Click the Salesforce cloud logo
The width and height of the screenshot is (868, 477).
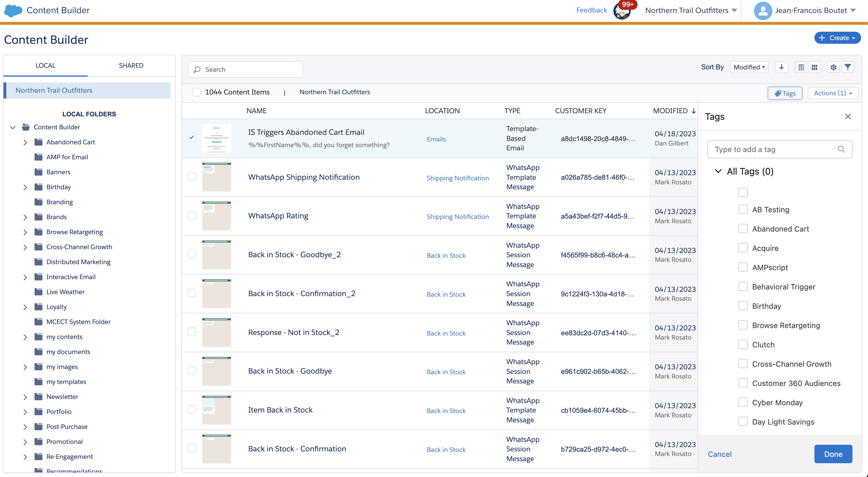tap(13, 10)
